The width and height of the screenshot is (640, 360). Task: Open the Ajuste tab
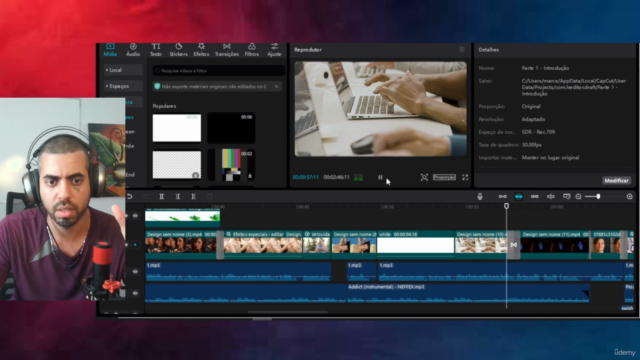click(274, 50)
